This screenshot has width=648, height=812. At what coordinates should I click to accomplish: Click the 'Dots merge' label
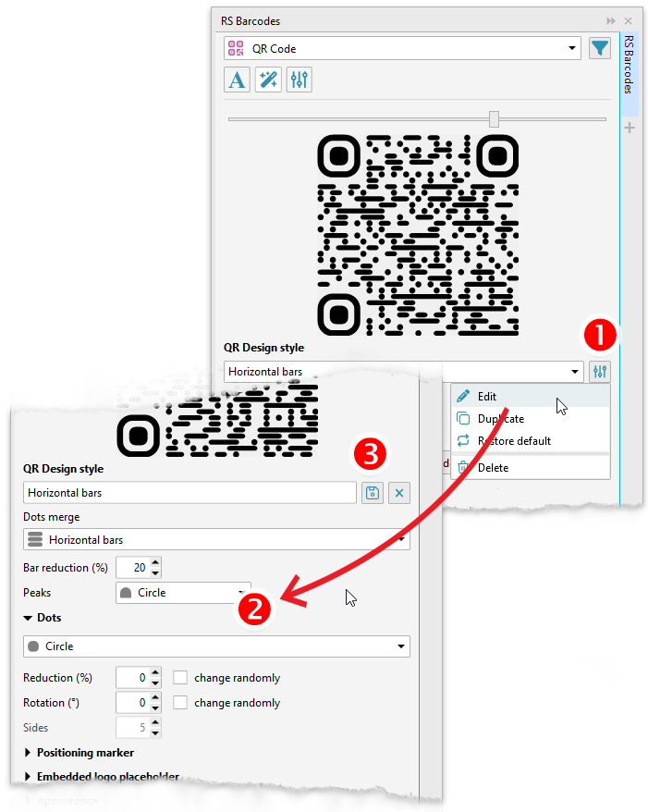(x=51, y=517)
